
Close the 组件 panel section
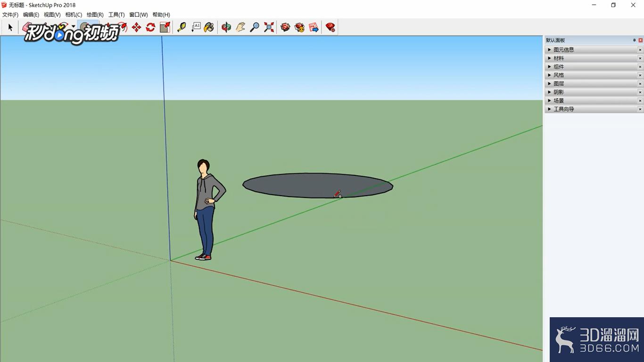click(640, 66)
